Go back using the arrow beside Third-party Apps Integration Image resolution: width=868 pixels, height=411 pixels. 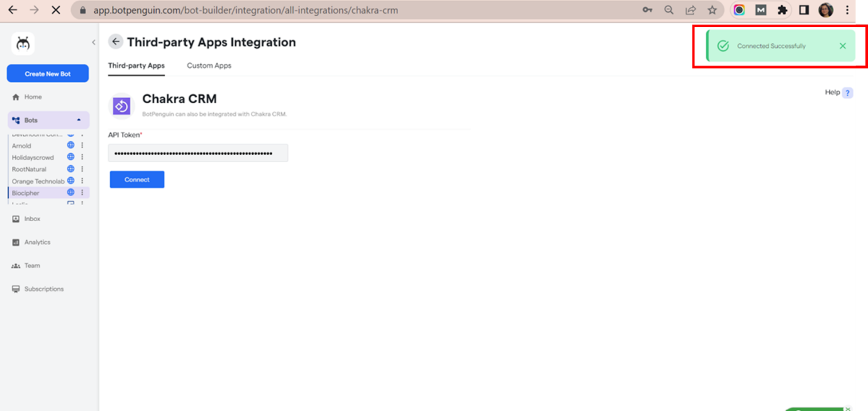[x=115, y=42]
